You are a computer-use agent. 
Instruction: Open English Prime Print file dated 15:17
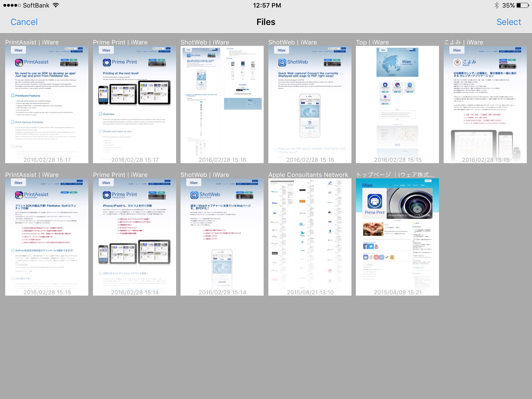tap(134, 104)
